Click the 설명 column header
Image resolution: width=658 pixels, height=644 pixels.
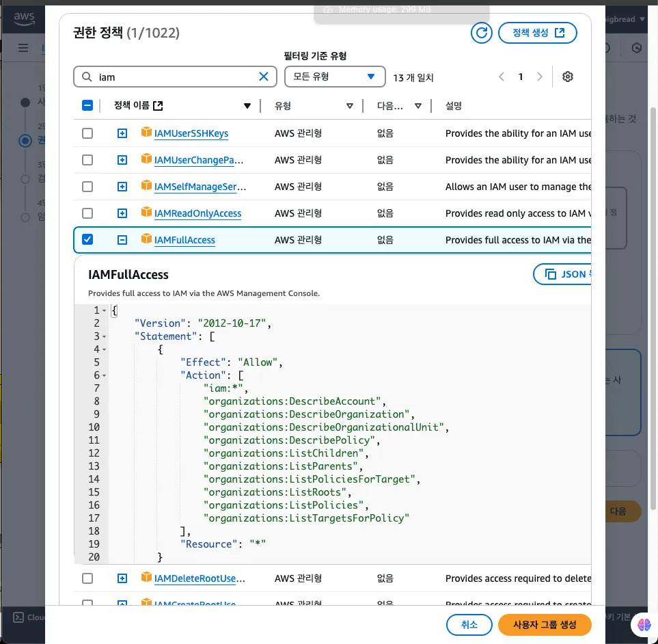(453, 106)
